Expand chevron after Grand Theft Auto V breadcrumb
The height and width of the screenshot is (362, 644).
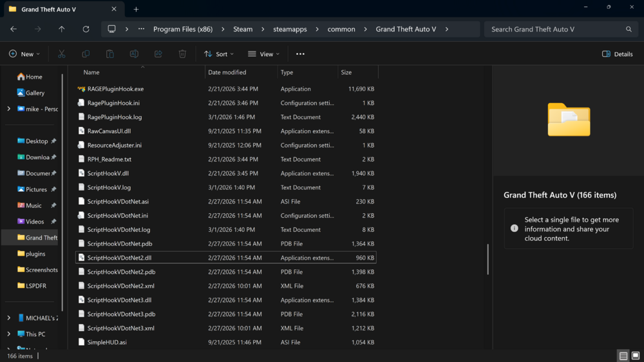coord(447,29)
